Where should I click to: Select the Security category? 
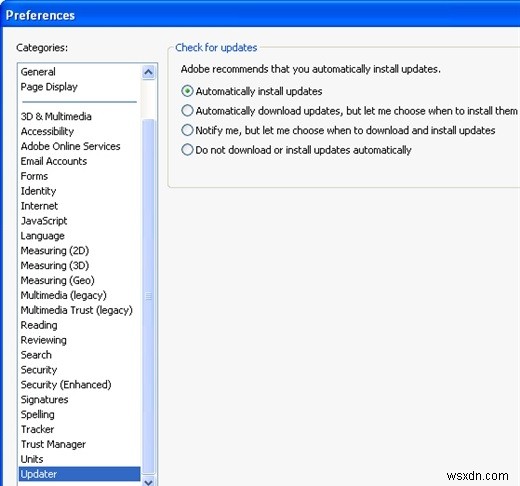pos(39,370)
